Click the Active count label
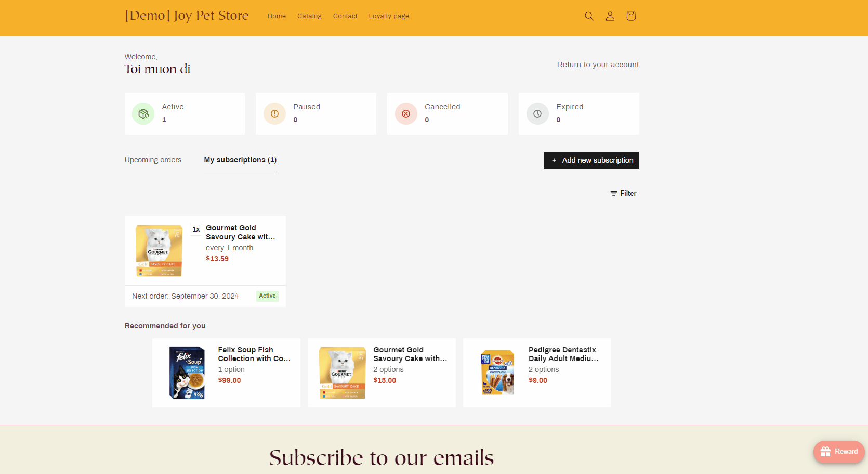The height and width of the screenshot is (474, 868). tap(173, 107)
